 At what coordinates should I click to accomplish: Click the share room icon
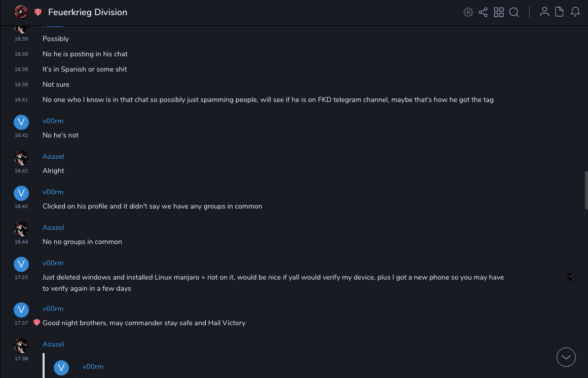[x=483, y=12]
